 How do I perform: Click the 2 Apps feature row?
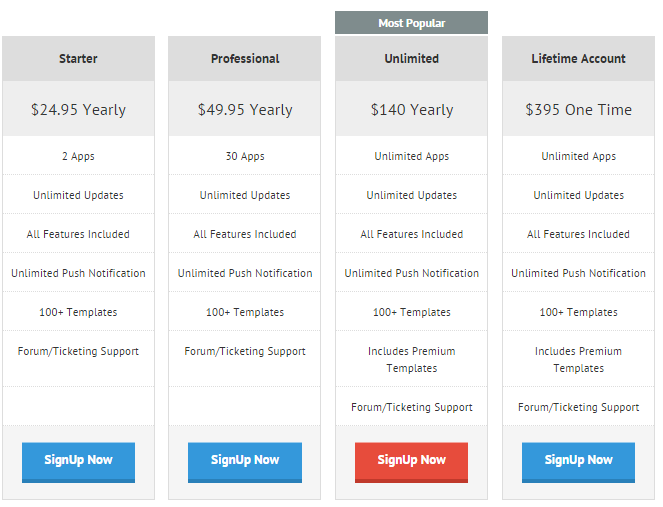(x=78, y=157)
